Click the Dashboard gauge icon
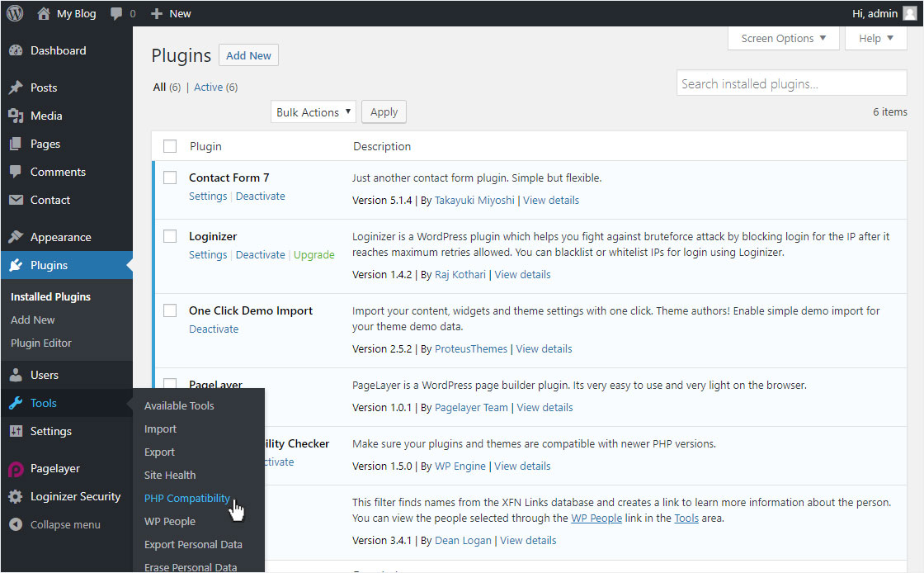Image resolution: width=924 pixels, height=573 pixels. (16, 50)
